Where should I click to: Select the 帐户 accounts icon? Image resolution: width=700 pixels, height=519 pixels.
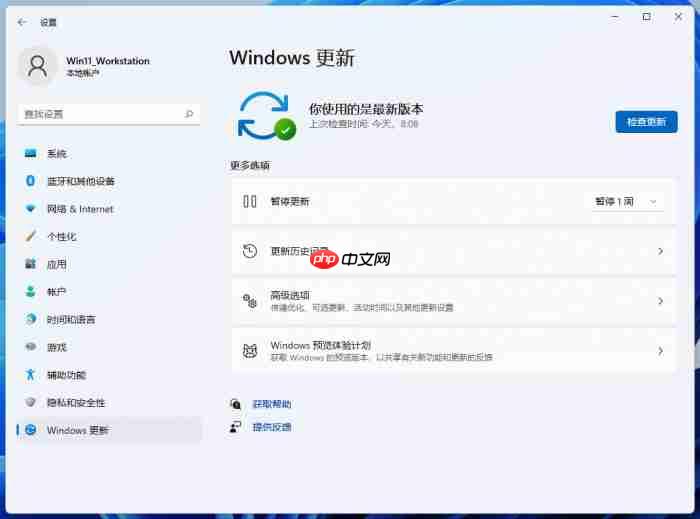[x=30, y=291]
